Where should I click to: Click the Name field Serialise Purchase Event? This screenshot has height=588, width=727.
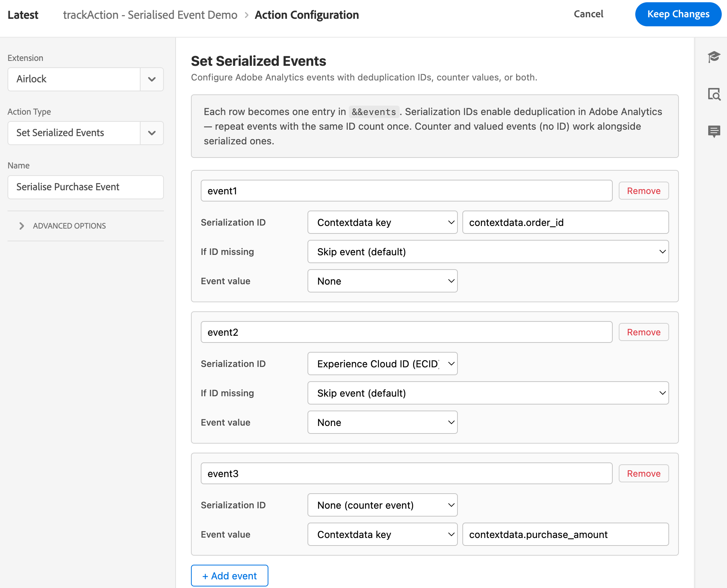click(86, 187)
